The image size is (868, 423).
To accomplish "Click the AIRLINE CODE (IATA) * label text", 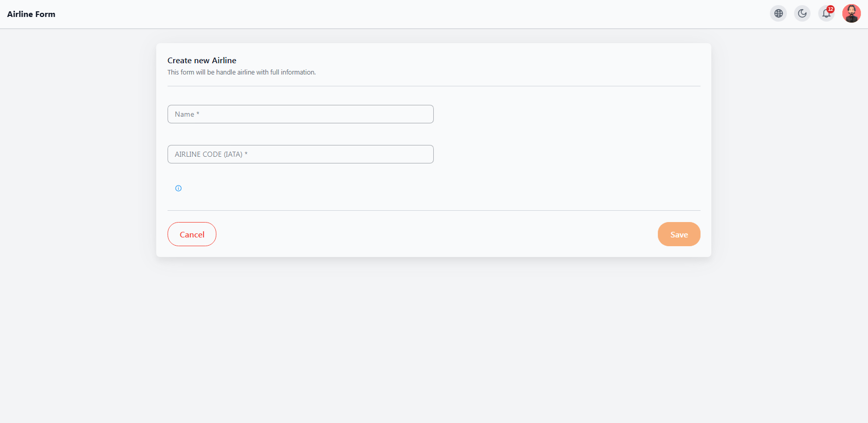I will (x=211, y=154).
